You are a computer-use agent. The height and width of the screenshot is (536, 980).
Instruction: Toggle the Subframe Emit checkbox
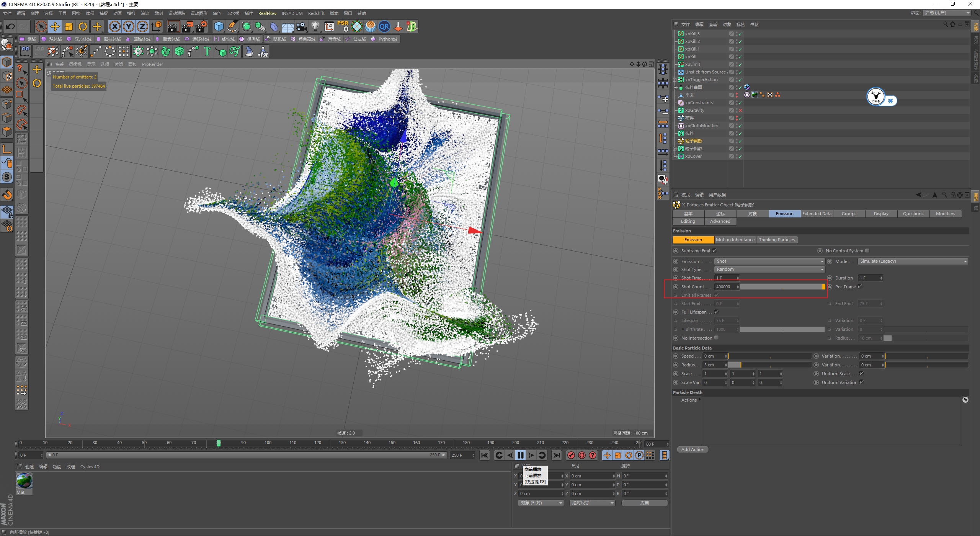pyautogui.click(x=714, y=251)
